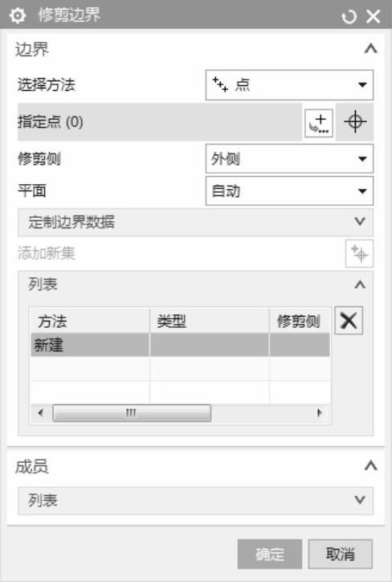Click the 确定 button

click(270, 554)
